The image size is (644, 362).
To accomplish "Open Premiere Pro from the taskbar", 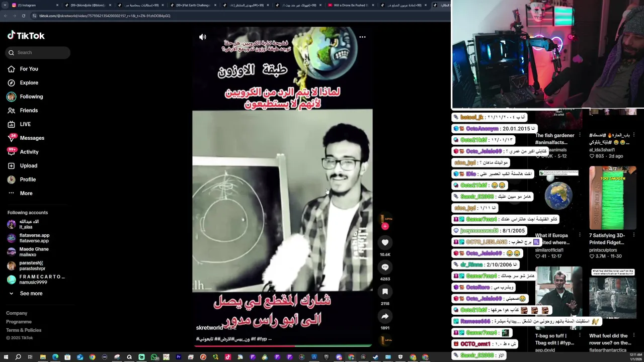I will click(x=179, y=357).
